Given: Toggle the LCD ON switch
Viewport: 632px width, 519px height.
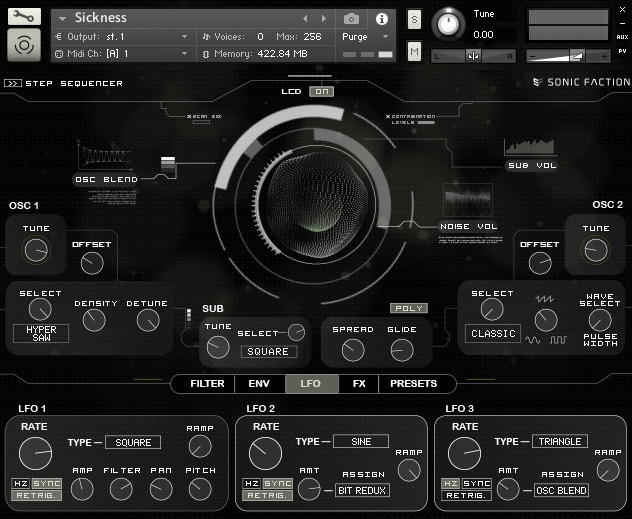Looking at the screenshot, I should (x=321, y=91).
